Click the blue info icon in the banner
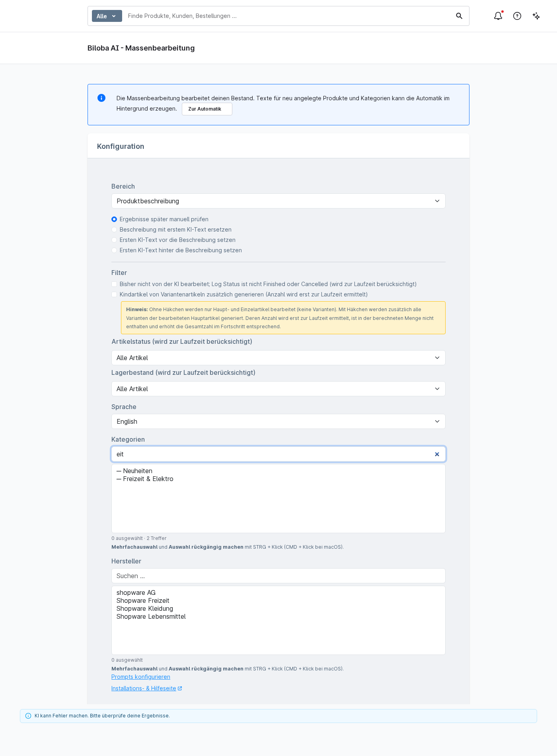 (x=101, y=98)
